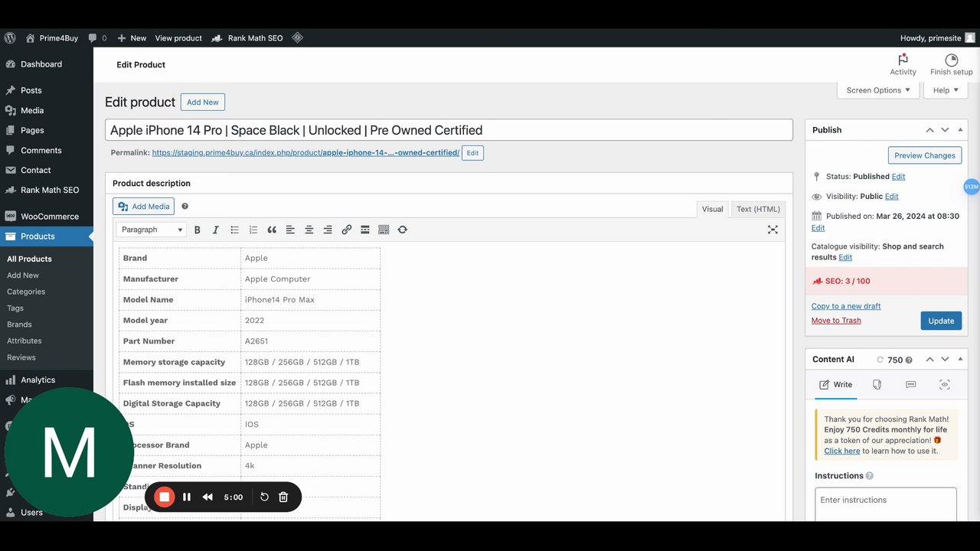This screenshot has height=551, width=980.
Task: Collapse the Content AI panel
Action: click(960, 360)
